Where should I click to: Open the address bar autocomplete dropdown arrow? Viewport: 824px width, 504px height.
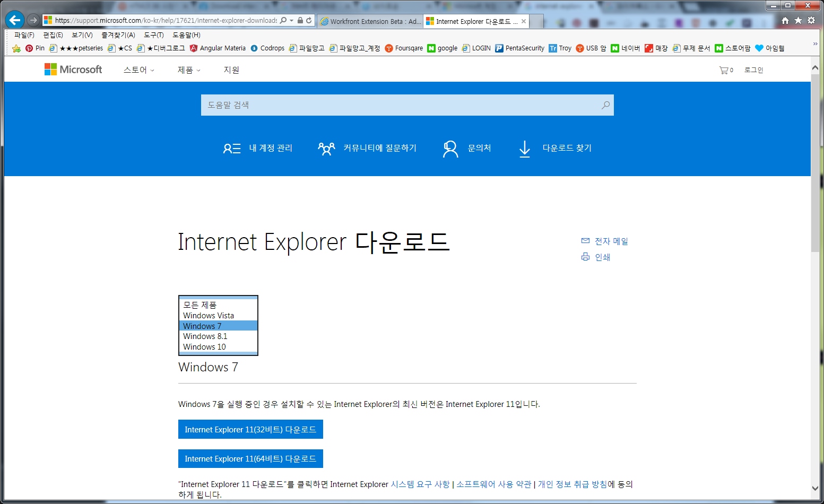click(291, 21)
